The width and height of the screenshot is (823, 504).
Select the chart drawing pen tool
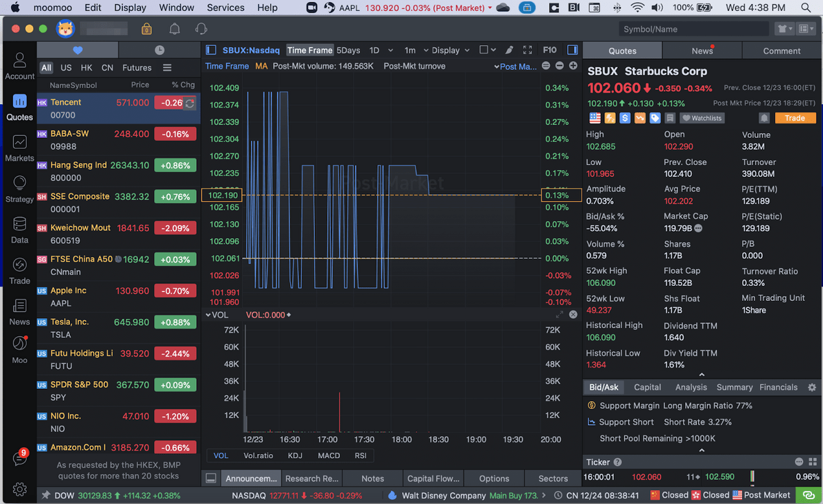509,50
